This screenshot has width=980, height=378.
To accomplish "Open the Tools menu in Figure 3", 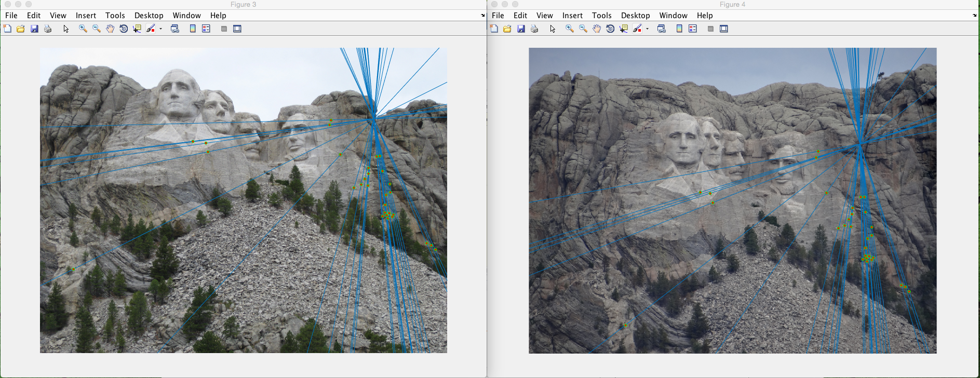I will pos(115,16).
